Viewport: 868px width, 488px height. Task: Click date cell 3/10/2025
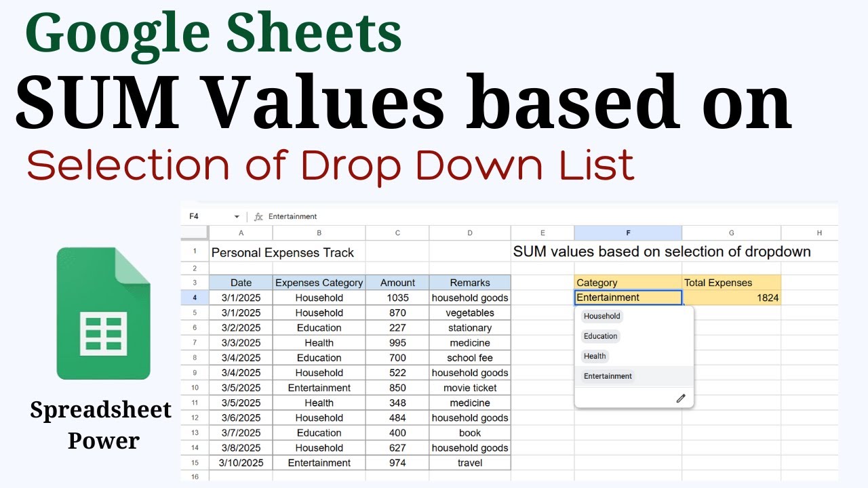(241, 463)
